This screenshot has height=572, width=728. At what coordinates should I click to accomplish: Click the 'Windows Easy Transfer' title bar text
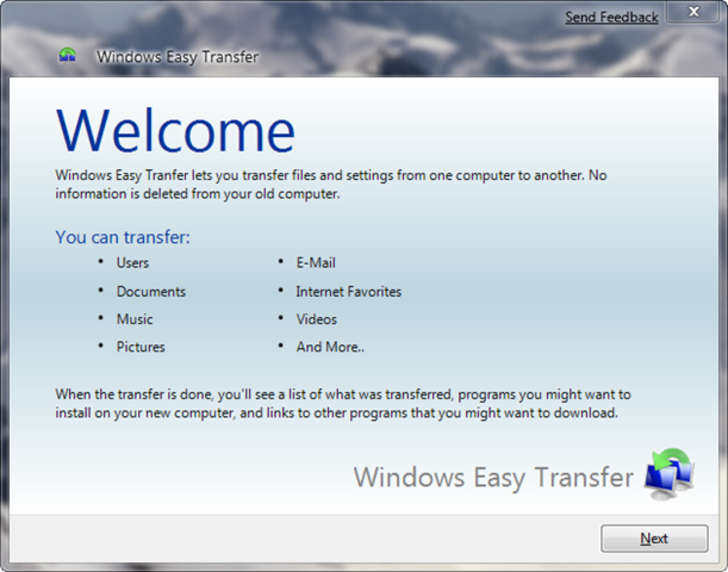click(x=177, y=57)
